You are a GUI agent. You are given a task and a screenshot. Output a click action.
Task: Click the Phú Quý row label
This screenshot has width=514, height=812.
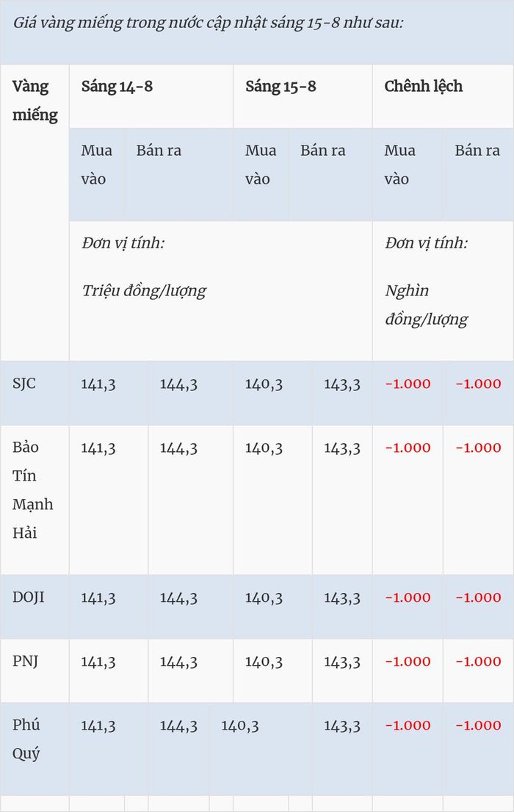click(x=26, y=739)
